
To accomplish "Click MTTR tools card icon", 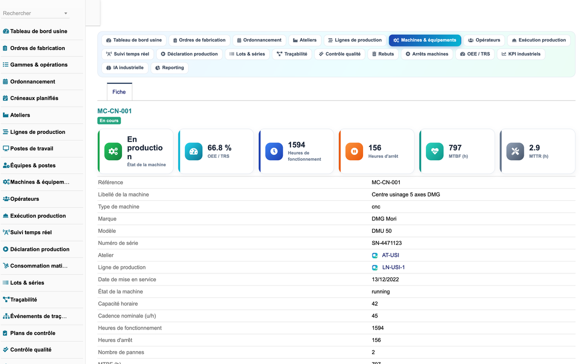I will click(515, 151).
